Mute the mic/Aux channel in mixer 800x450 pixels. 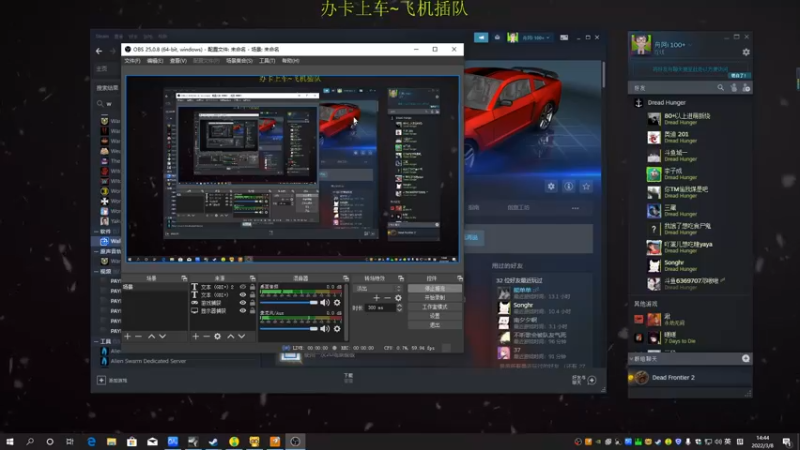(325, 329)
